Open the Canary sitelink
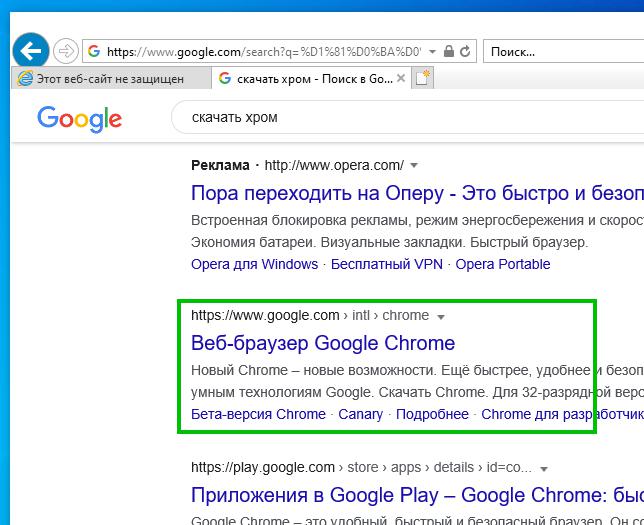Viewport: 644px width, 525px height. pos(361,414)
